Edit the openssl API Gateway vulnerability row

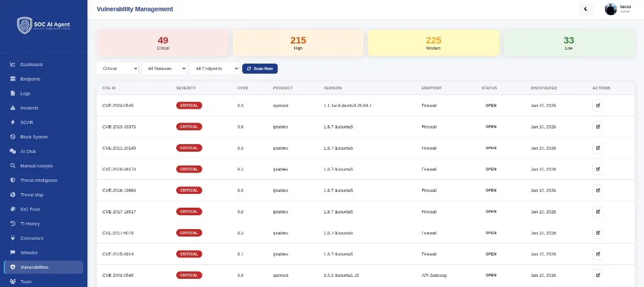click(x=598, y=275)
